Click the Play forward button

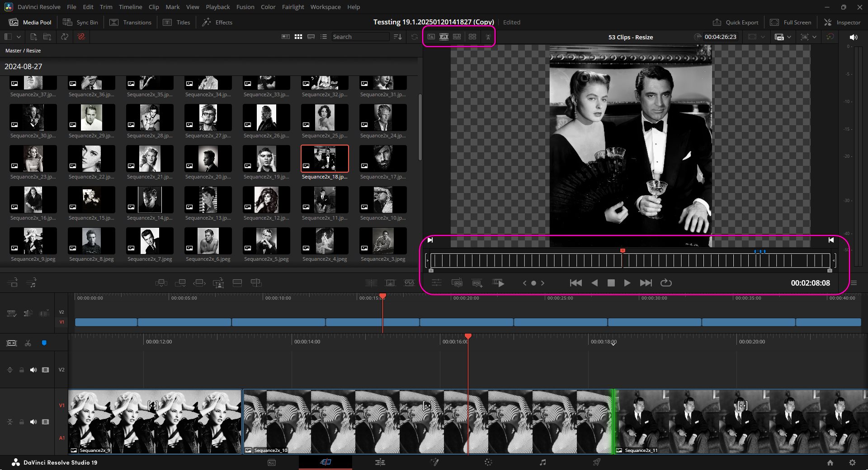(627, 283)
